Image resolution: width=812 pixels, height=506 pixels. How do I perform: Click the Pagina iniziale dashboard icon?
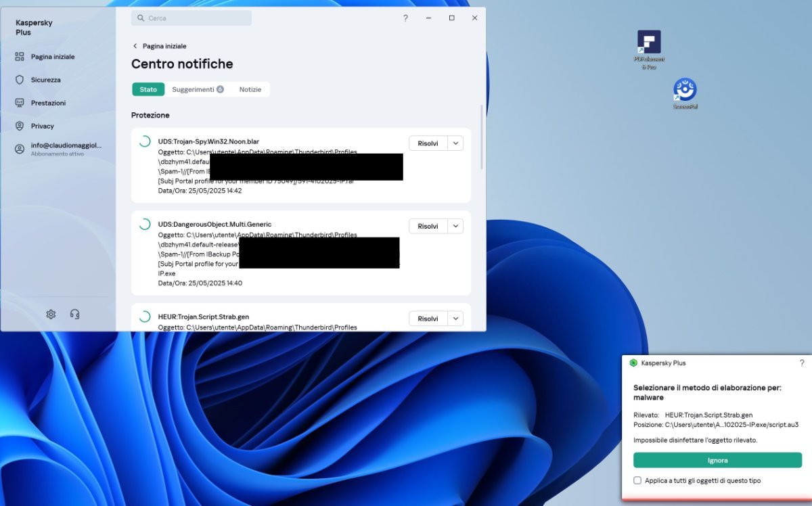[20, 57]
